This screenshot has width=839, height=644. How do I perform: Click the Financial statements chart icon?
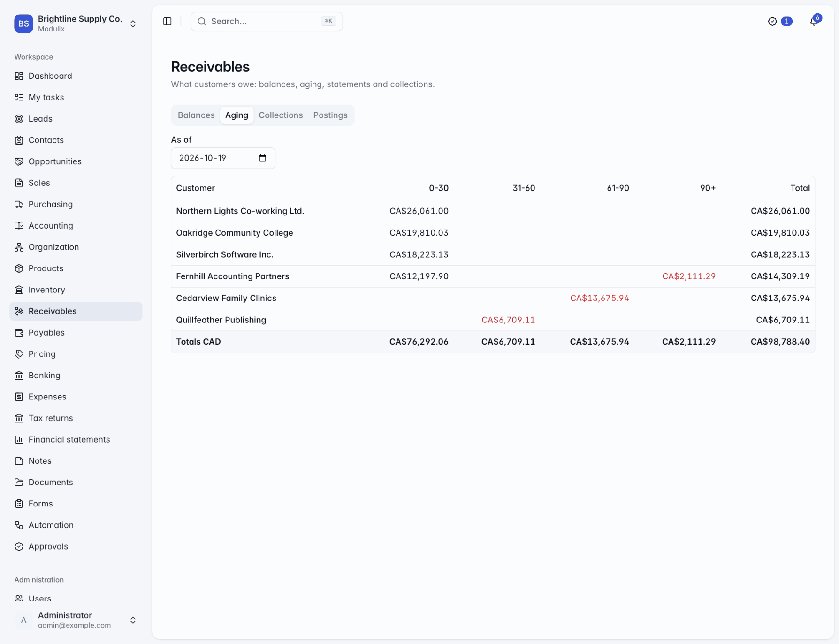tap(19, 439)
